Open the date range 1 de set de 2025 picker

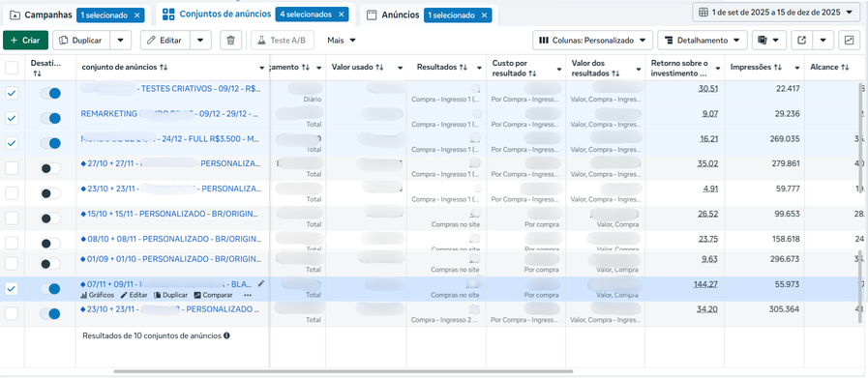tap(777, 13)
